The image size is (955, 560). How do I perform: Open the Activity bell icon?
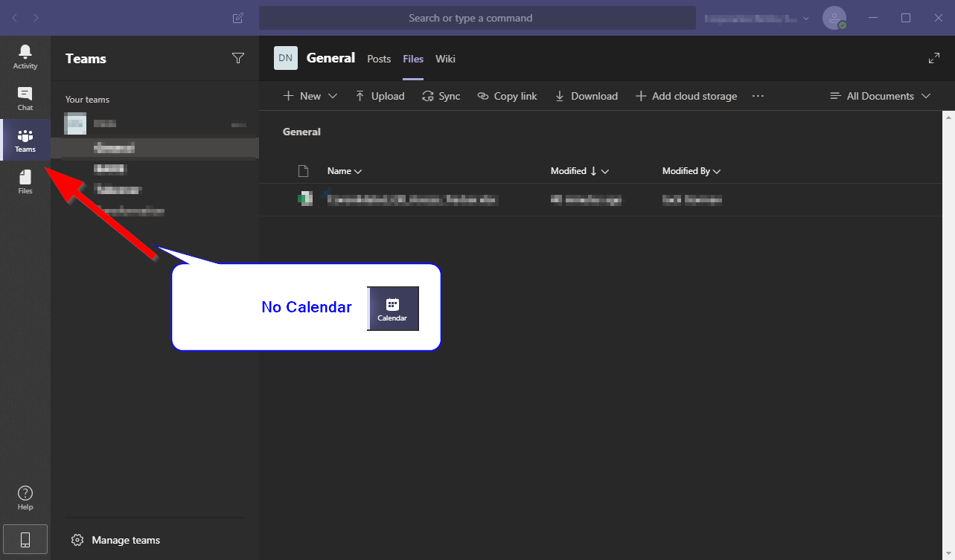coord(25,57)
